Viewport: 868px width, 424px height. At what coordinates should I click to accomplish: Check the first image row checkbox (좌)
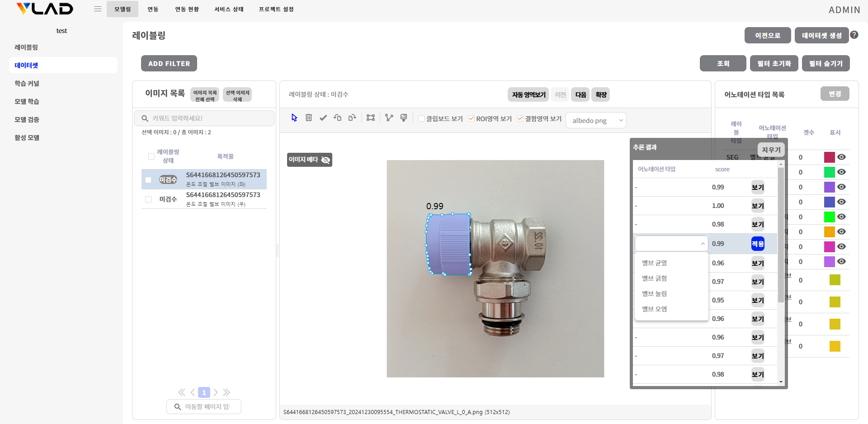(148, 180)
